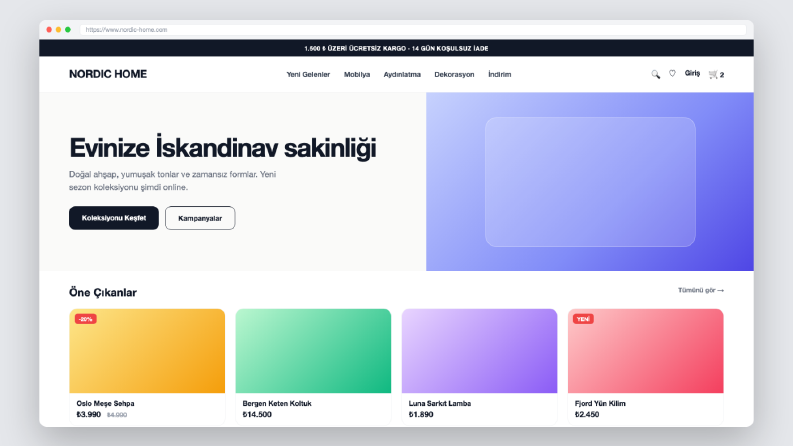Image resolution: width=793 pixels, height=446 pixels.
Task: Click the green maximize window dot
Action: pyautogui.click(x=68, y=30)
